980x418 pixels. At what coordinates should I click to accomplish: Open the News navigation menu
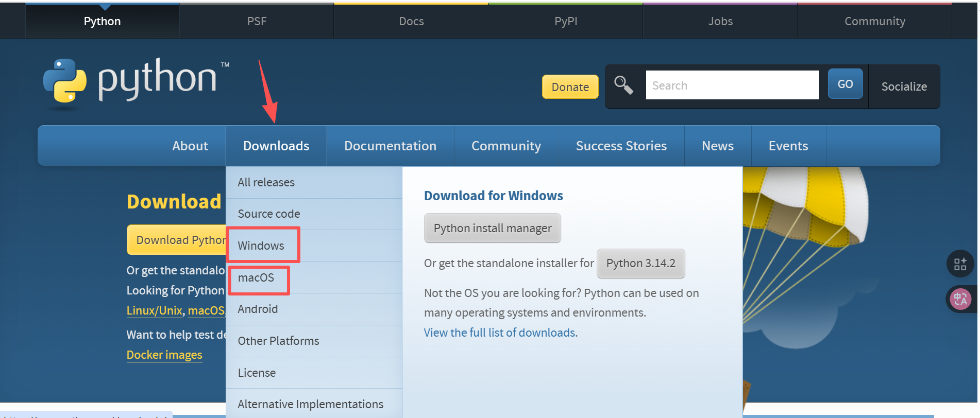point(718,146)
